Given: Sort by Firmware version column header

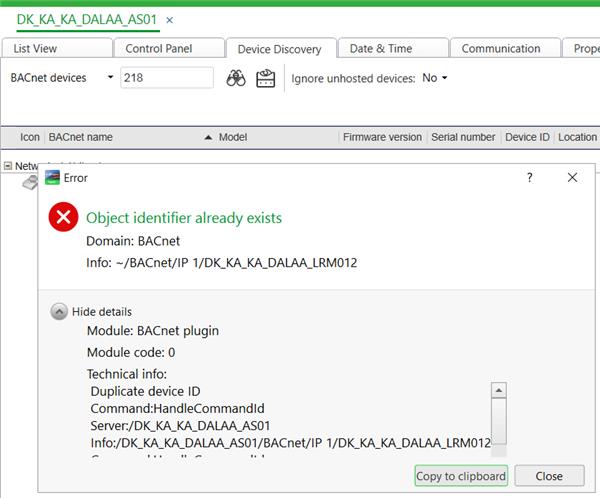Looking at the screenshot, I should [x=382, y=137].
